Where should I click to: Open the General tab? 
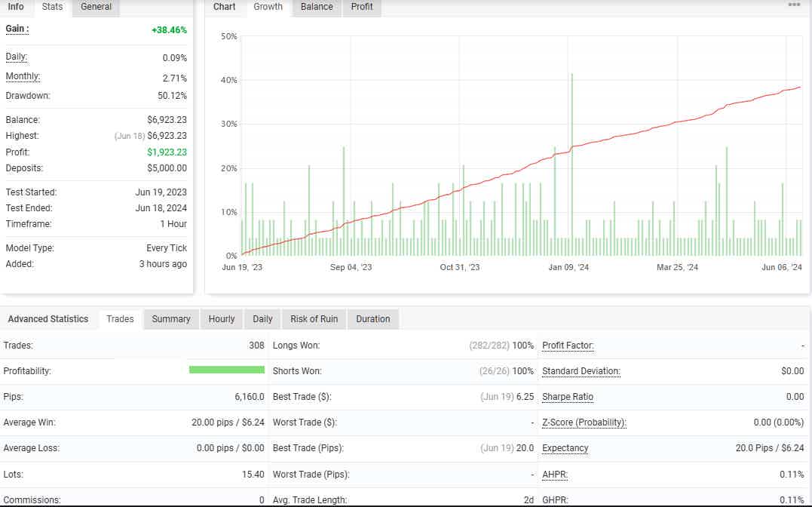tap(97, 7)
